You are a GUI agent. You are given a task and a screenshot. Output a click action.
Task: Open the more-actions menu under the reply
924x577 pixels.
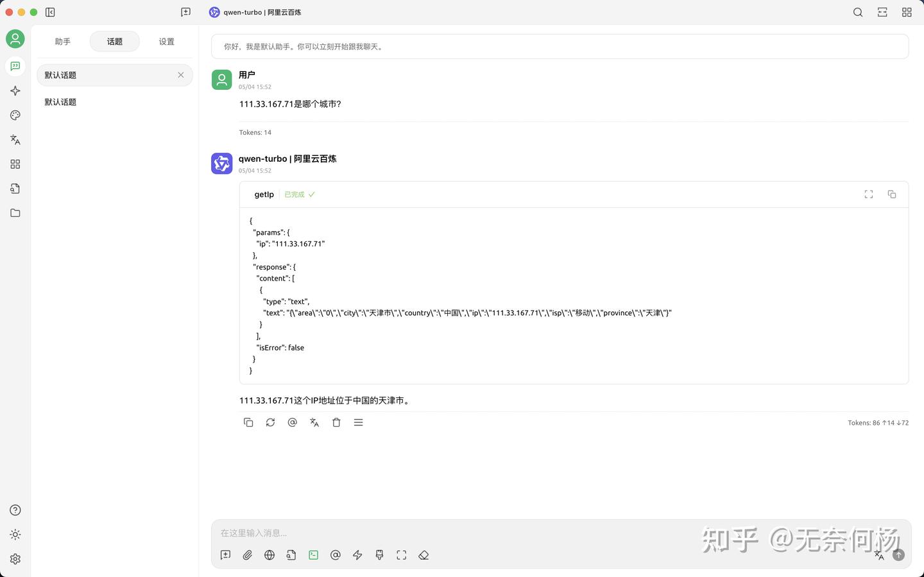358,422
